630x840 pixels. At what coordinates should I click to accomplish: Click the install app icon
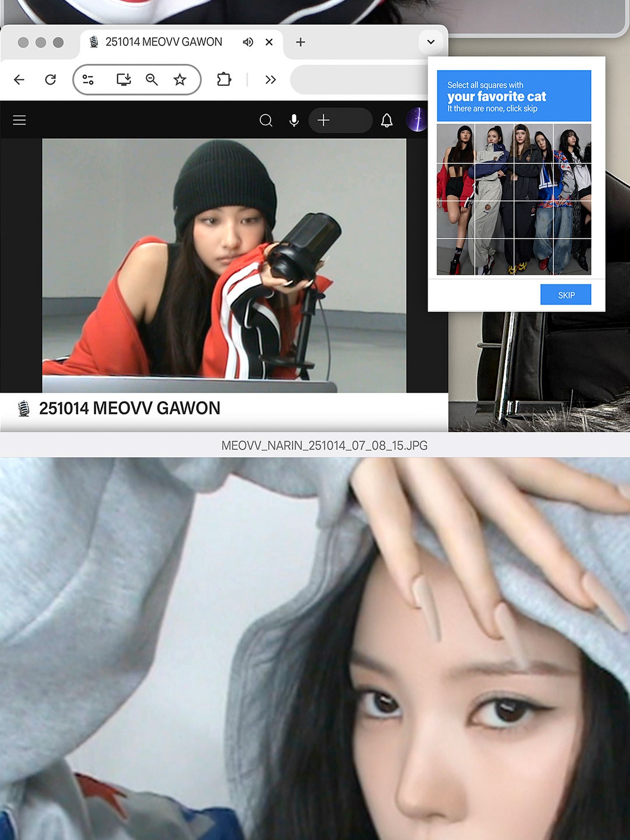click(124, 80)
